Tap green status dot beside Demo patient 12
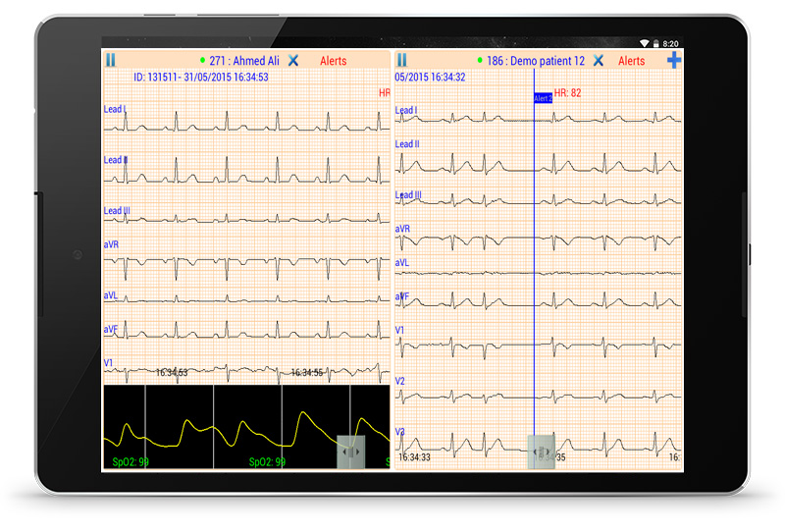Screen dimensions: 785x532 (x=480, y=61)
